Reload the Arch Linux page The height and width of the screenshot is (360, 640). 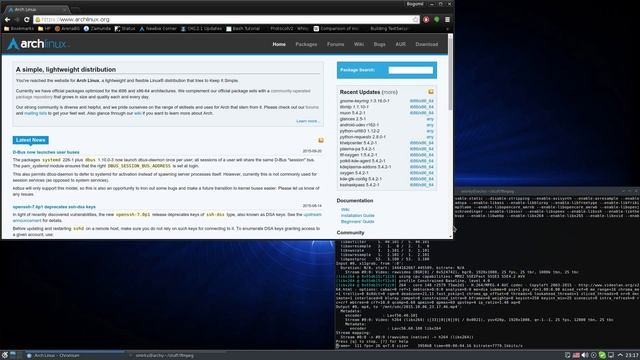point(27,19)
